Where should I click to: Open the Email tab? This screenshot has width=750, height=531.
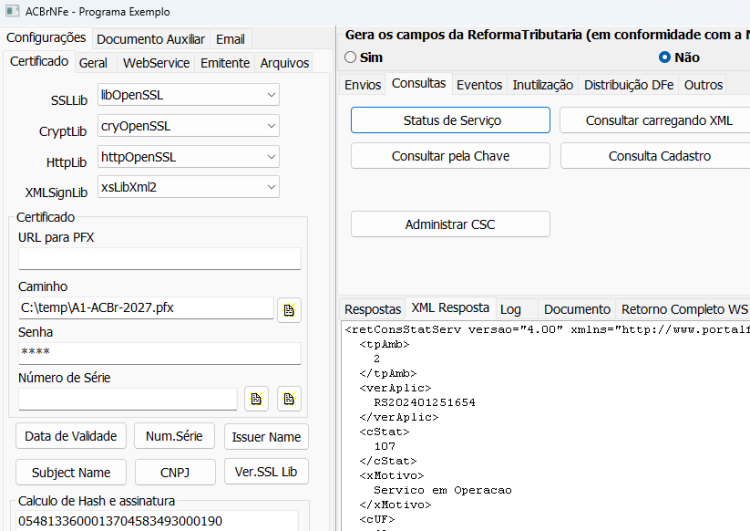[230, 39]
